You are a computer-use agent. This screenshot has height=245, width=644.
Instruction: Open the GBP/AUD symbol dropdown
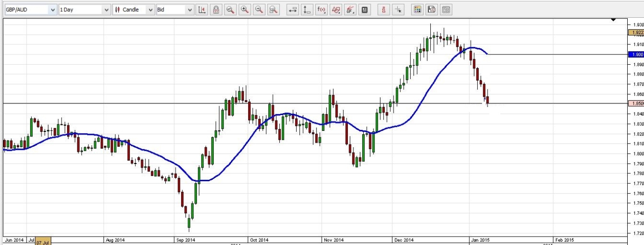tap(30, 9)
